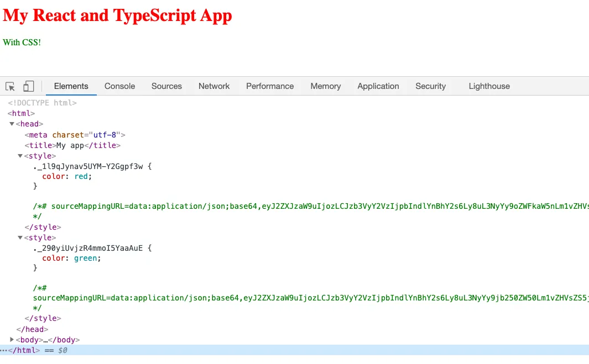Switch to the Console tab
Screen dimensions: 589x364
click(119, 86)
